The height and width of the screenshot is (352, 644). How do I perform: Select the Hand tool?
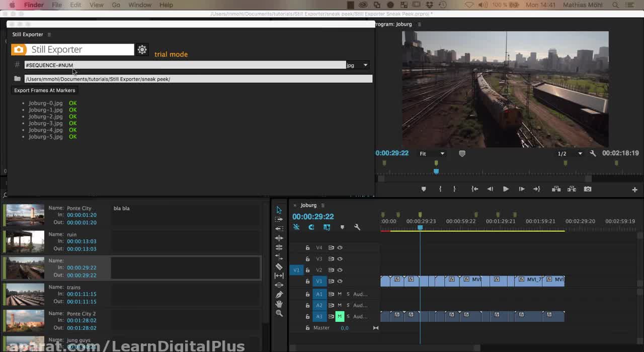point(279,304)
